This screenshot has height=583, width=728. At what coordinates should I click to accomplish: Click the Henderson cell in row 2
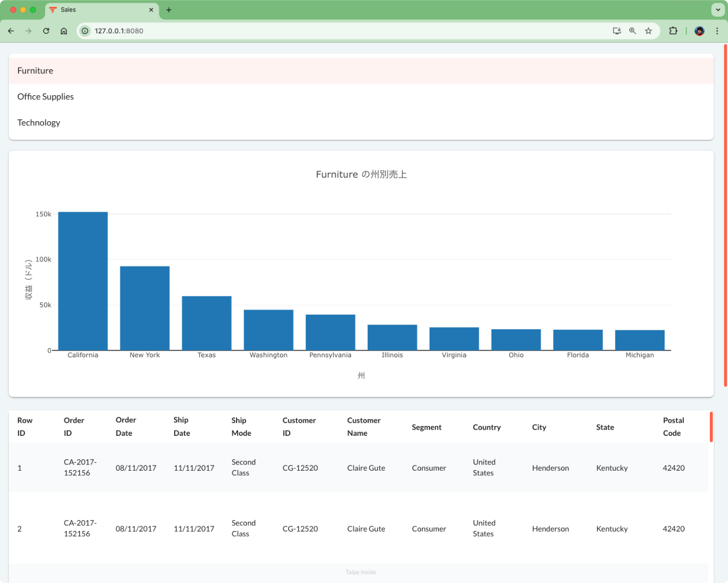(x=551, y=529)
